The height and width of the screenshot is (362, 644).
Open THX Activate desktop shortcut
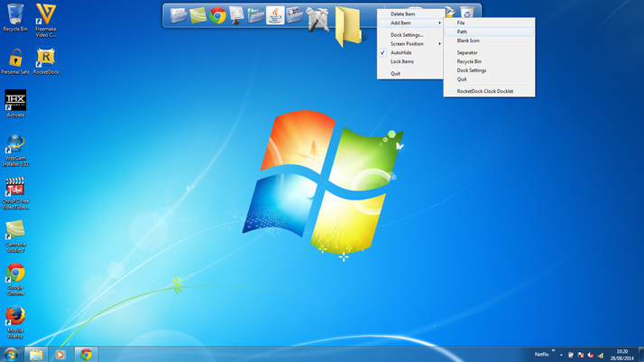(x=15, y=104)
